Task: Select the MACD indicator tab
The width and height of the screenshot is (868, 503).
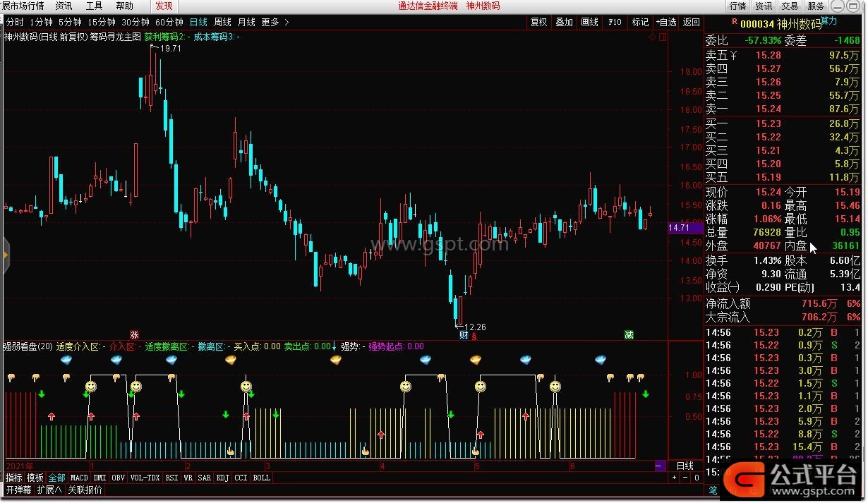Action: [x=79, y=478]
